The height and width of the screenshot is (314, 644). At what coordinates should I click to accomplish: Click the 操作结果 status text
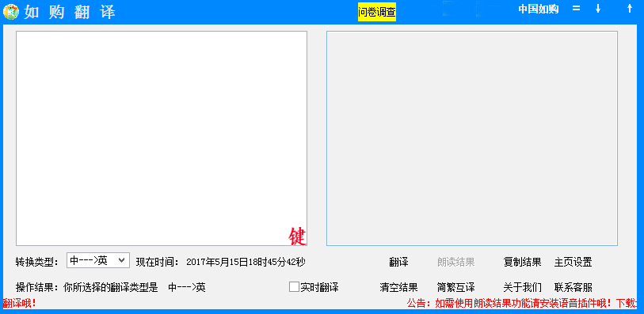point(110,287)
